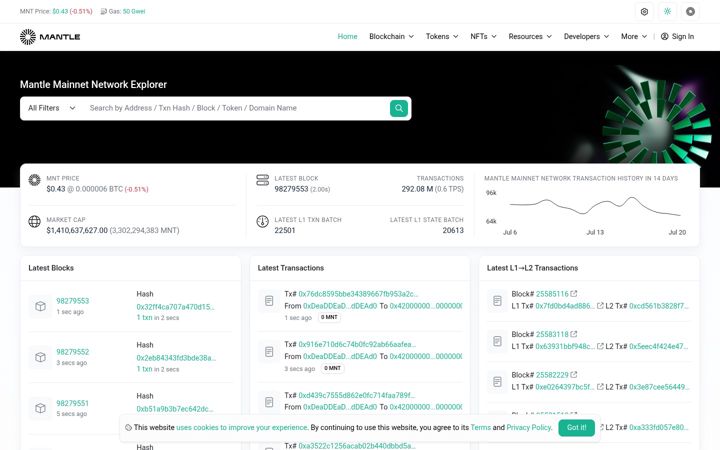This screenshot has width=720, height=450.
Task: Open transaction 0x76dc8595bbe34389667fb953a2c
Action: pos(358,293)
